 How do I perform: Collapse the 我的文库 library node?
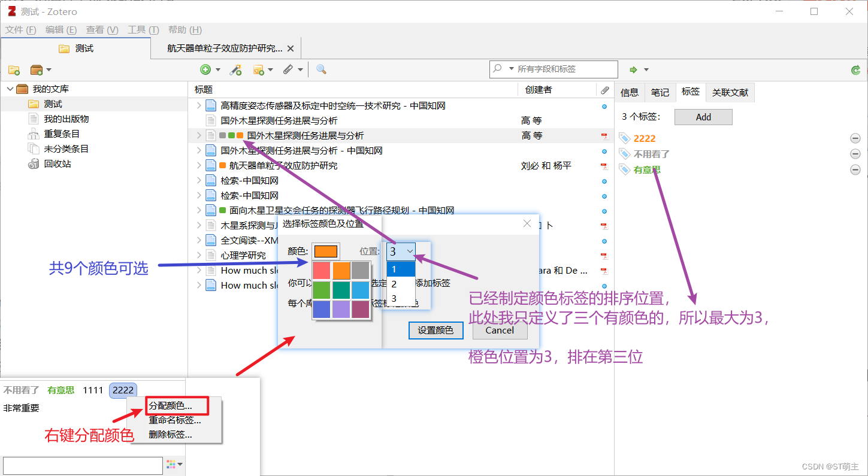click(x=10, y=89)
